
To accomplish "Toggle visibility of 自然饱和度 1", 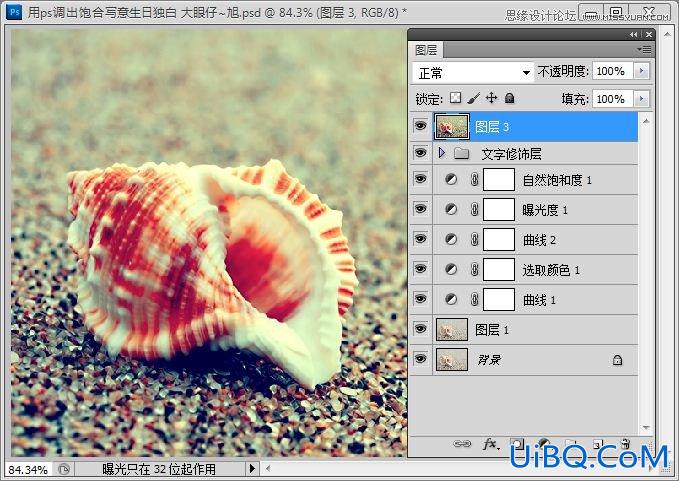I will tap(420, 178).
